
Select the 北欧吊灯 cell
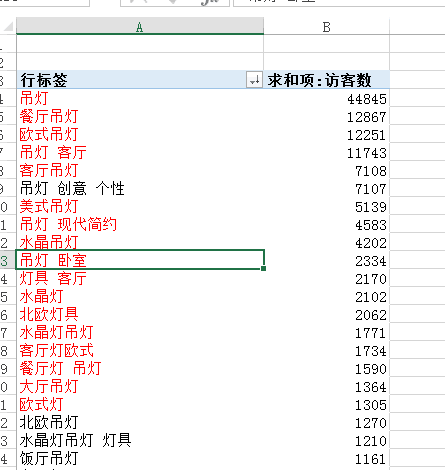click(140, 422)
